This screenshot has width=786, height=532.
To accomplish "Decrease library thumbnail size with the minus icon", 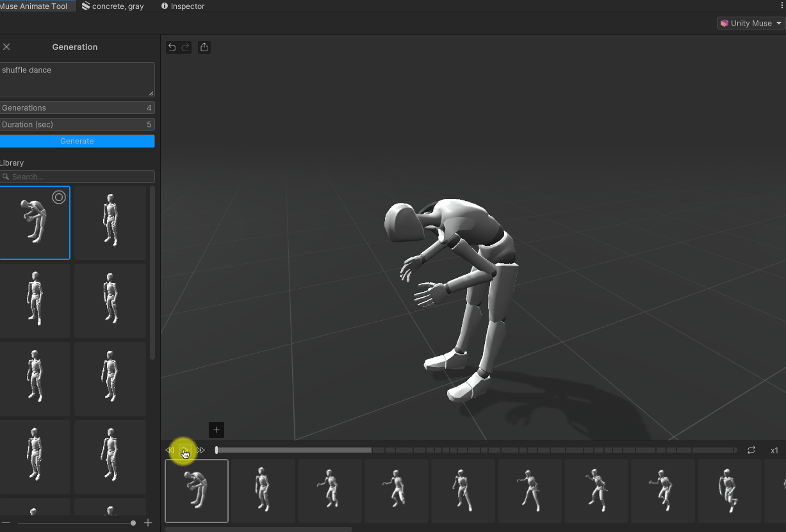I will [6, 523].
